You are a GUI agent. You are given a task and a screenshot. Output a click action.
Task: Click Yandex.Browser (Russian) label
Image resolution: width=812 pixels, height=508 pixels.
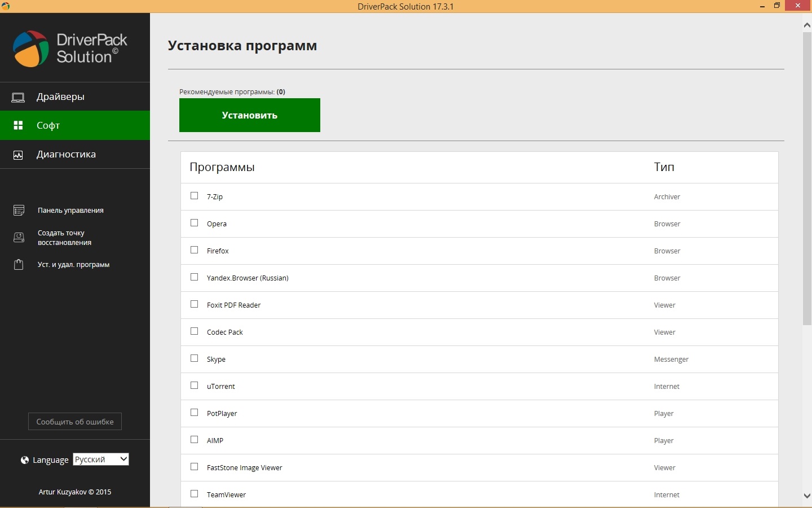click(248, 278)
